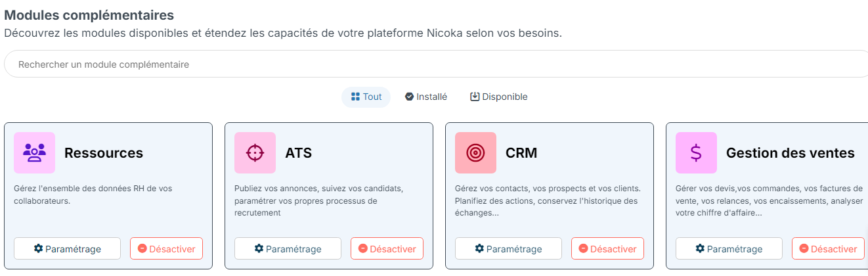Click the gear icon in CRM Paramétrage button
This screenshot has height=276, width=868.
point(479,248)
